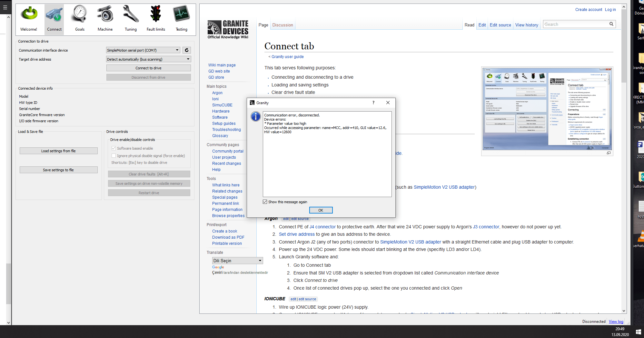This screenshot has height=338, width=644.
Task: Select the Edit source tab
Action: point(500,25)
